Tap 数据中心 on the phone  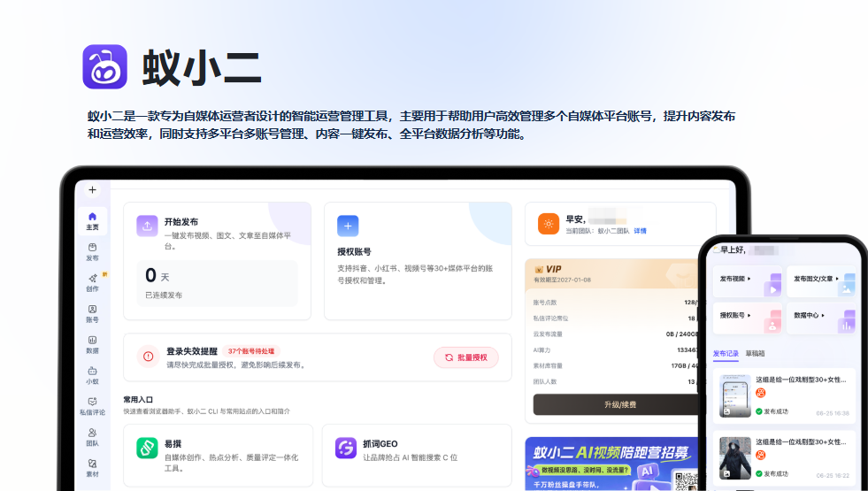(821, 318)
